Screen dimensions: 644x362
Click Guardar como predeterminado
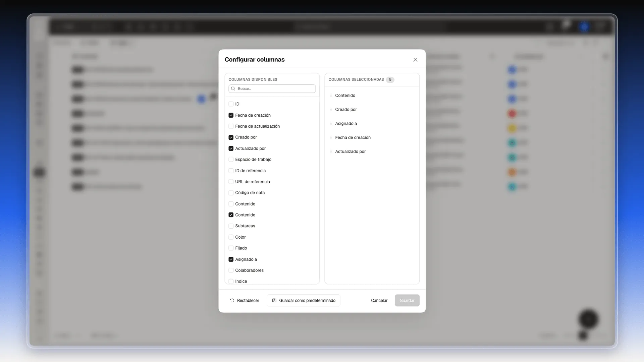pos(304,301)
